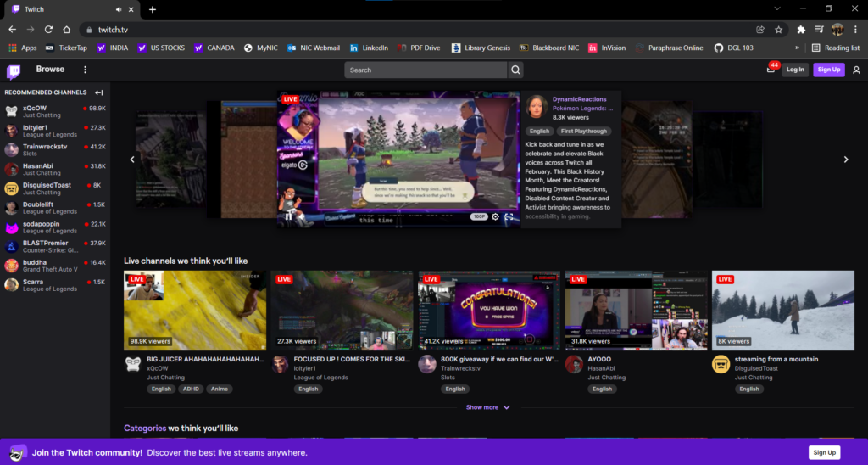Open BLASTPremier avatar in sidebar
This screenshot has height=465, width=868.
point(12,247)
